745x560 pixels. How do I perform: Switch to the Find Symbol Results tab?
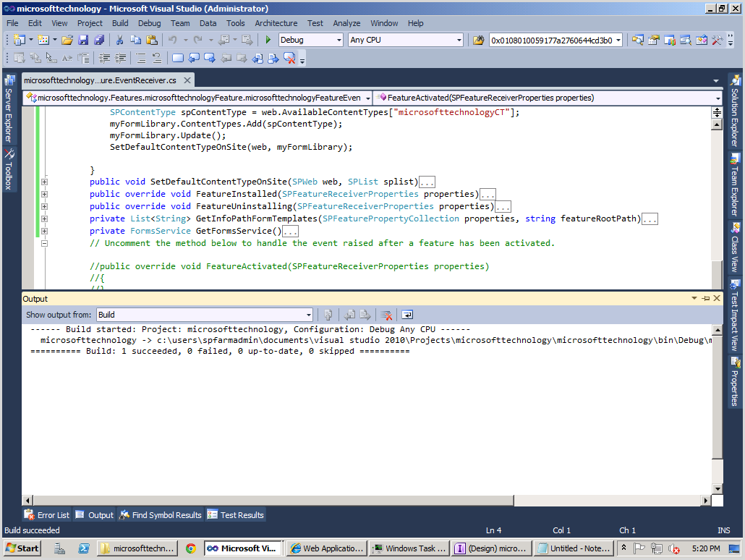(x=161, y=515)
